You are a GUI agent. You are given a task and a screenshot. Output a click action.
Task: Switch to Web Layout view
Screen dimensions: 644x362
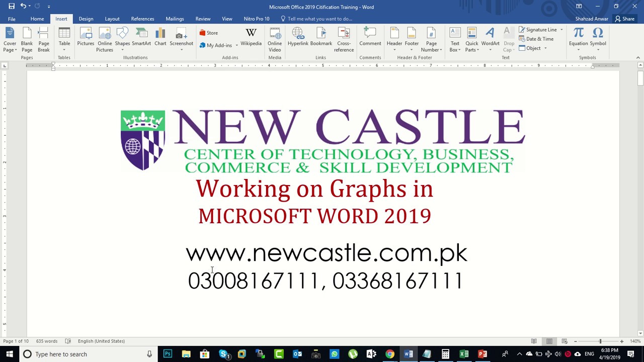[565, 341]
